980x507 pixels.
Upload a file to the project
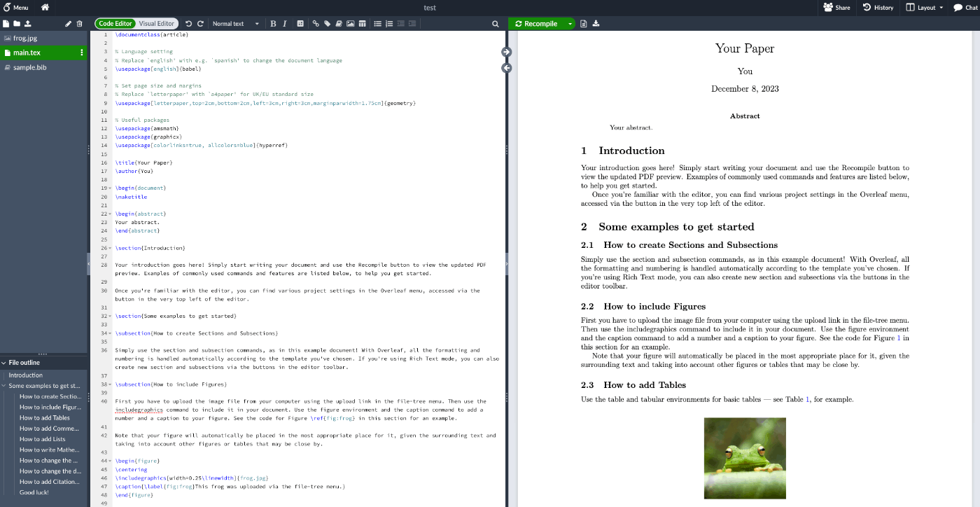point(27,24)
